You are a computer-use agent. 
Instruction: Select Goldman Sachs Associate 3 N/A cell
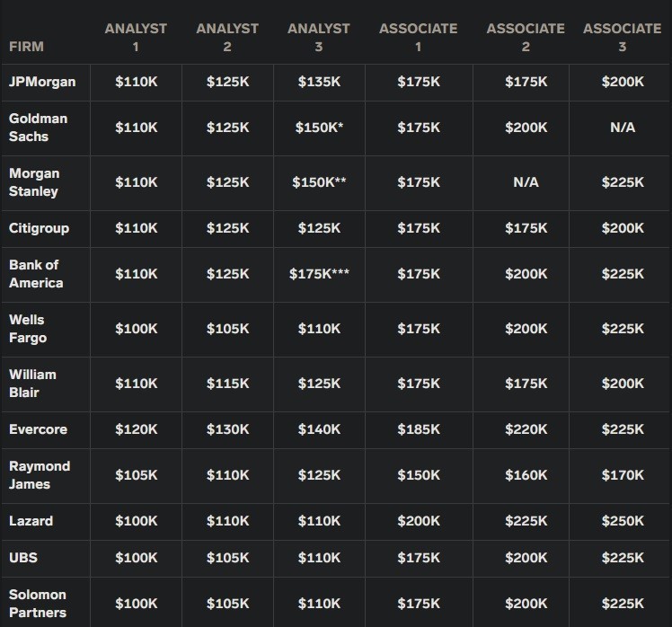(623, 128)
